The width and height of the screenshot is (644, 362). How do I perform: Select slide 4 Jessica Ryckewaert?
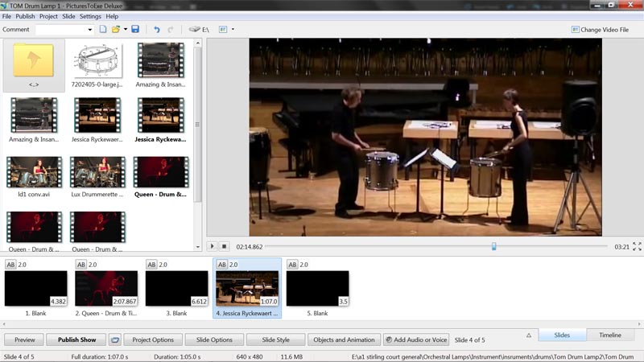247,289
